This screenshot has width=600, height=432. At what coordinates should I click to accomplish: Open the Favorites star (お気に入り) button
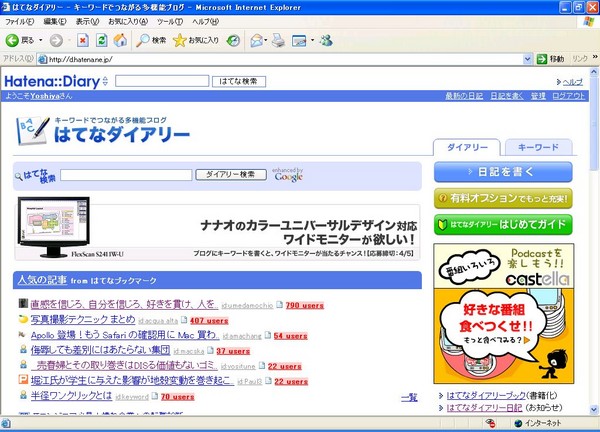click(x=196, y=40)
